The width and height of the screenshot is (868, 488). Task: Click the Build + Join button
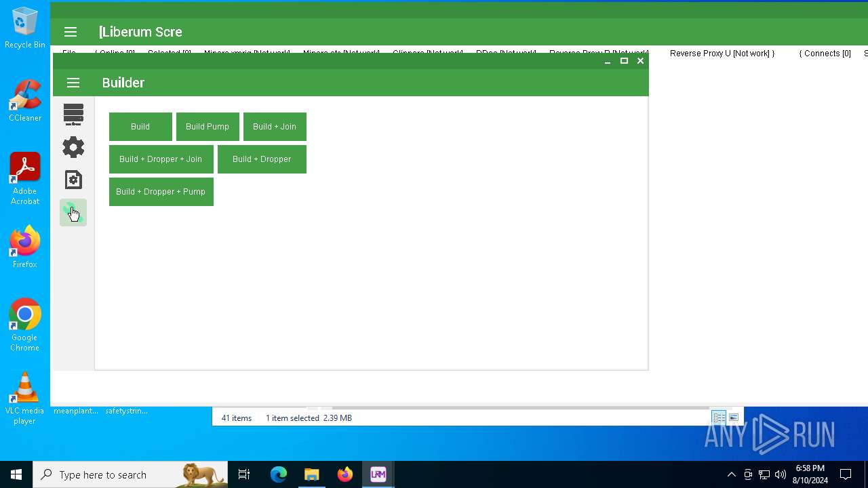[x=275, y=127]
